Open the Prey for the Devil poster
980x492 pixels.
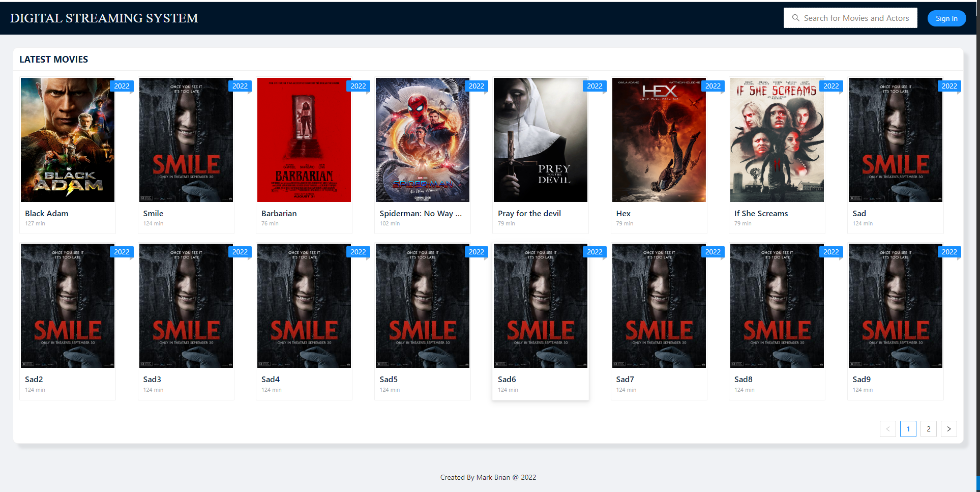(540, 140)
